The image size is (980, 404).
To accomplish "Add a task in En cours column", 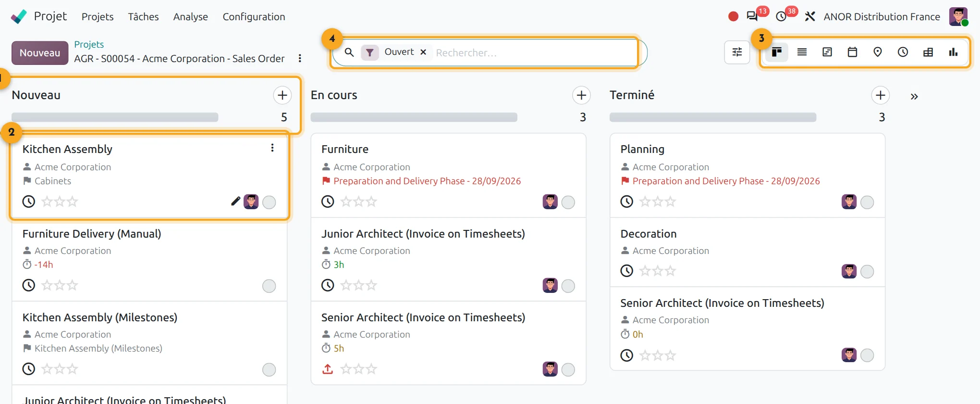I will point(581,95).
